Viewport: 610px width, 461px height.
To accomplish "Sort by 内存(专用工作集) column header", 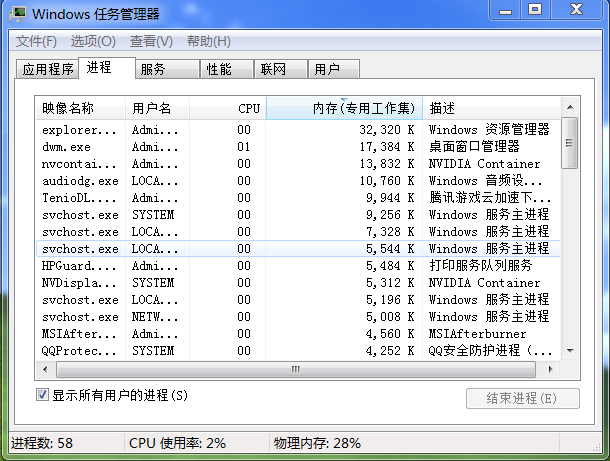I will tap(344, 108).
